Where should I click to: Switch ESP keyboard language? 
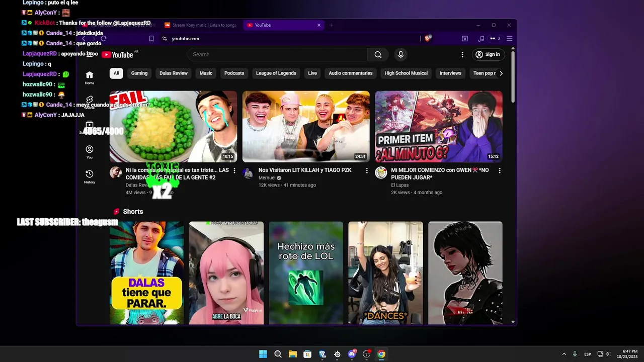click(588, 354)
